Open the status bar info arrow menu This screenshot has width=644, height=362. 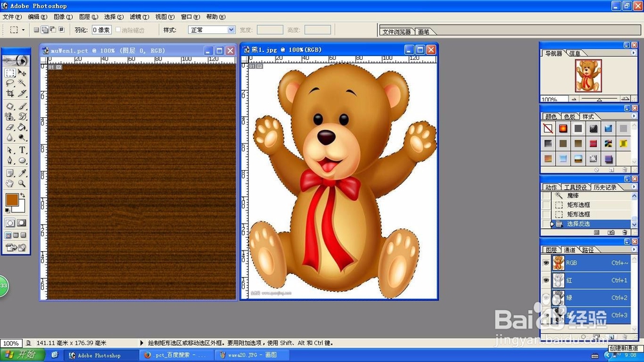coord(142,343)
